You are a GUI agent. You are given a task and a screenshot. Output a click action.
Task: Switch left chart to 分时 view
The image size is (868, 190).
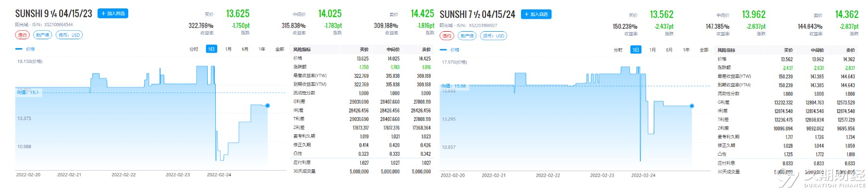(194, 49)
